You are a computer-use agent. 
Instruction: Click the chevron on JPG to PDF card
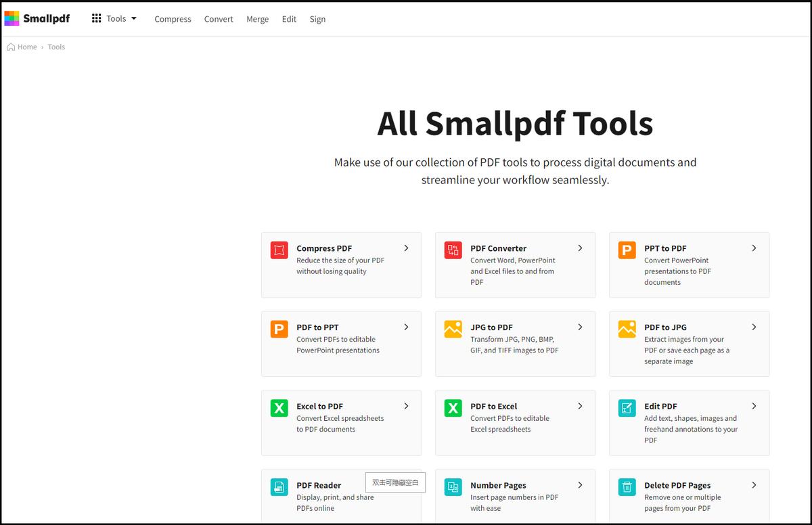point(580,327)
